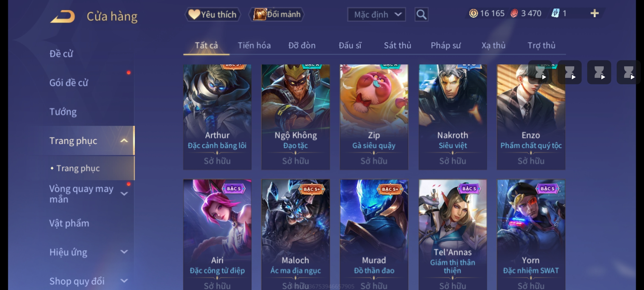Open Gói đề cử sidebar item

(x=69, y=83)
